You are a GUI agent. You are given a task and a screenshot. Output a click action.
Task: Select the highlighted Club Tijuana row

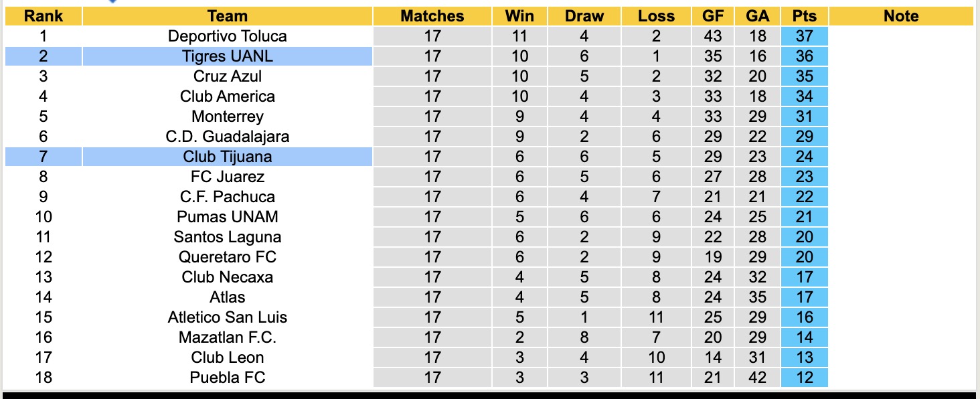point(228,157)
